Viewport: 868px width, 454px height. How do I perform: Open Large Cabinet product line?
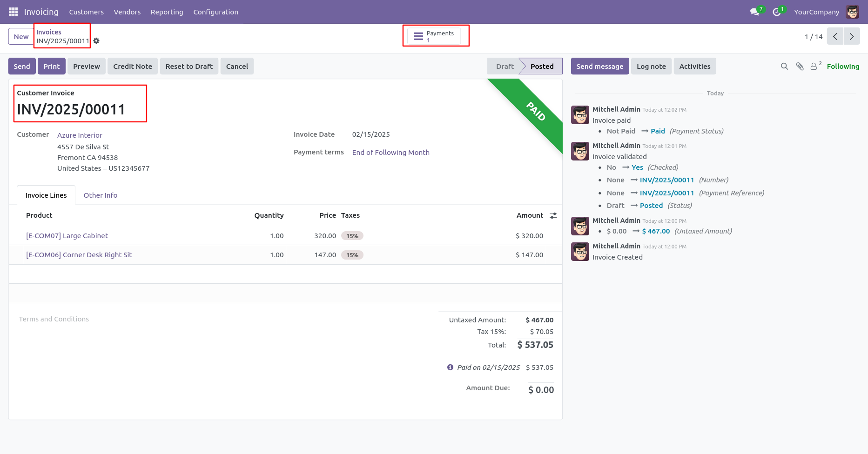67,236
